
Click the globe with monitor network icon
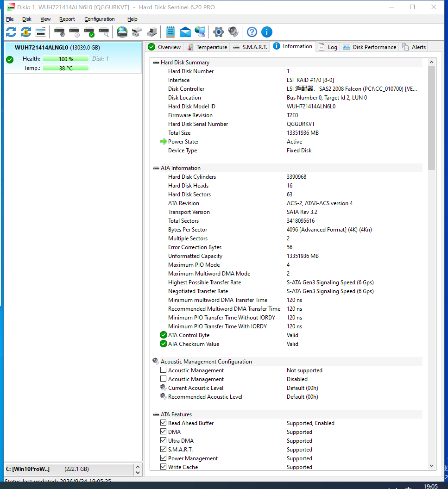tap(200, 32)
